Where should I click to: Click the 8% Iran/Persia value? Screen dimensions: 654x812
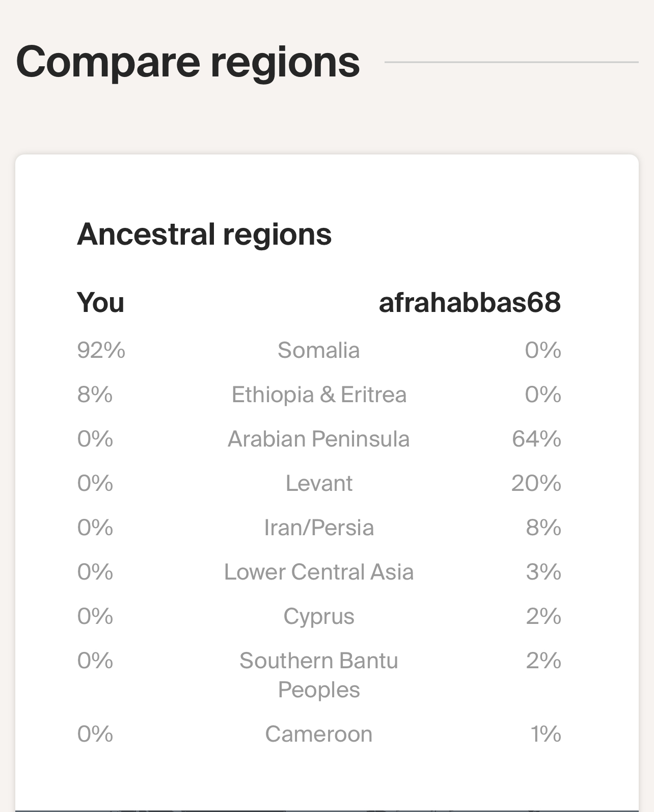click(543, 528)
